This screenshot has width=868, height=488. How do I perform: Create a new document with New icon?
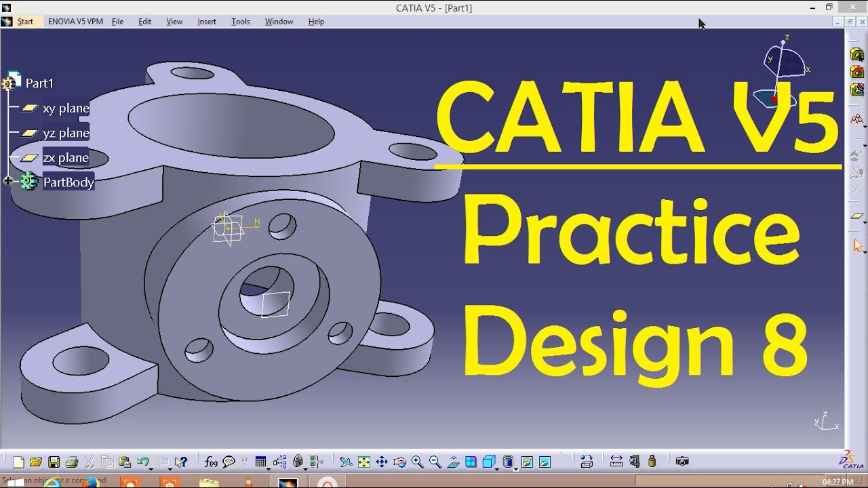coord(19,462)
